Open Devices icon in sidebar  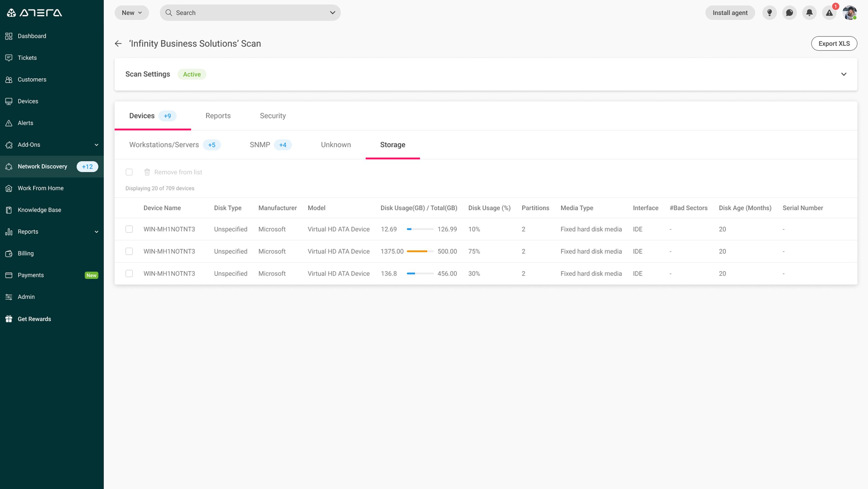9,101
